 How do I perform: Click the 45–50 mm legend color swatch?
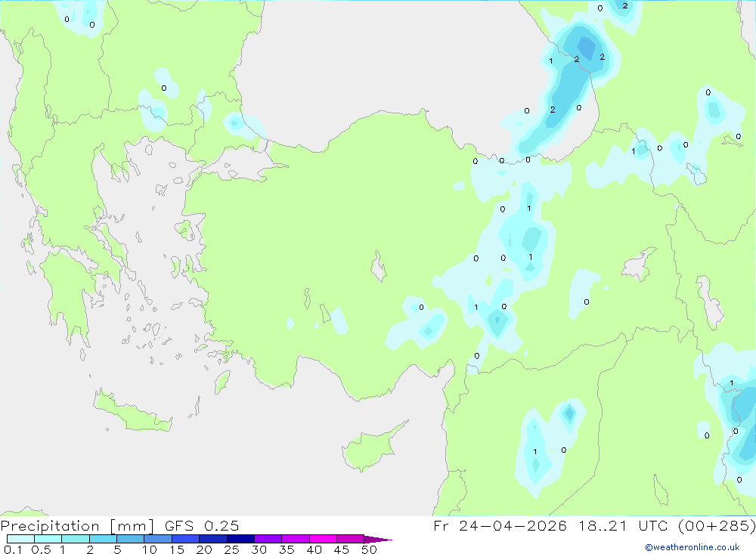point(350,539)
